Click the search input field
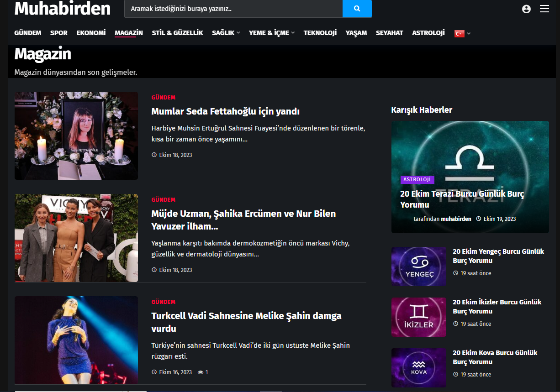The width and height of the screenshot is (560, 392). 233,9
